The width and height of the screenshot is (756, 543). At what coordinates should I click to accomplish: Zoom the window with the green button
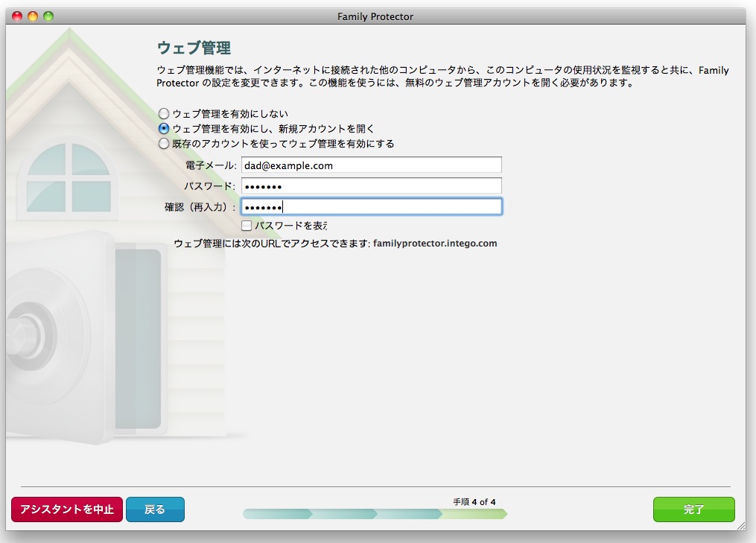pos(48,16)
